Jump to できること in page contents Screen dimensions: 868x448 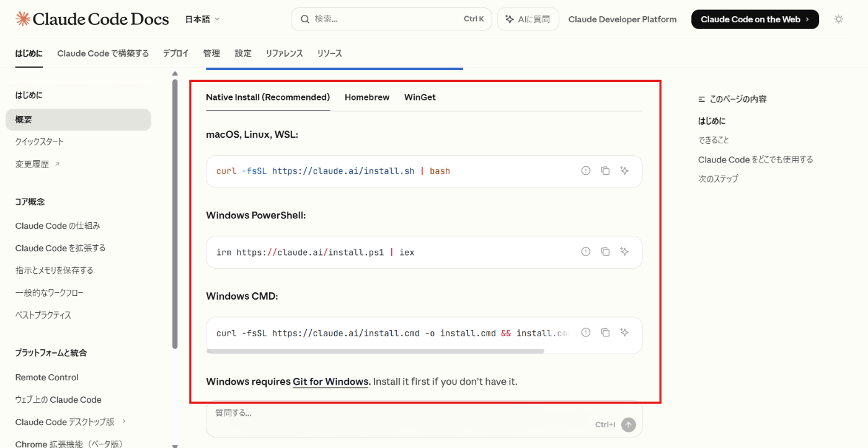714,140
